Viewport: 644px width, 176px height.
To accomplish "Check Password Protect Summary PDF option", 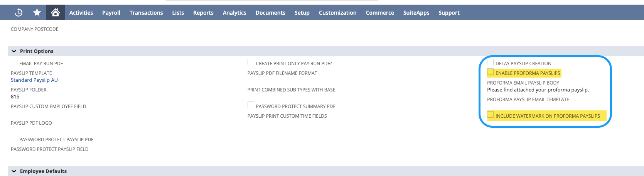I will point(251,105).
